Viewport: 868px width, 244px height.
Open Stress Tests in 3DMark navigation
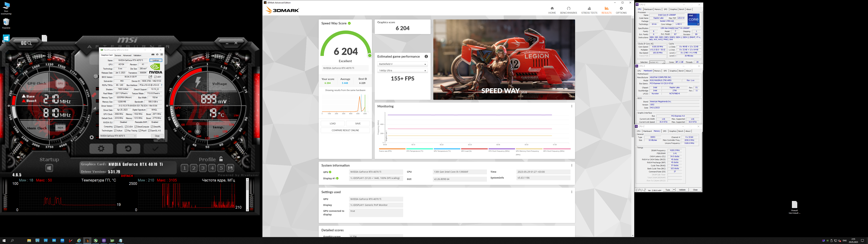pyautogui.click(x=589, y=11)
